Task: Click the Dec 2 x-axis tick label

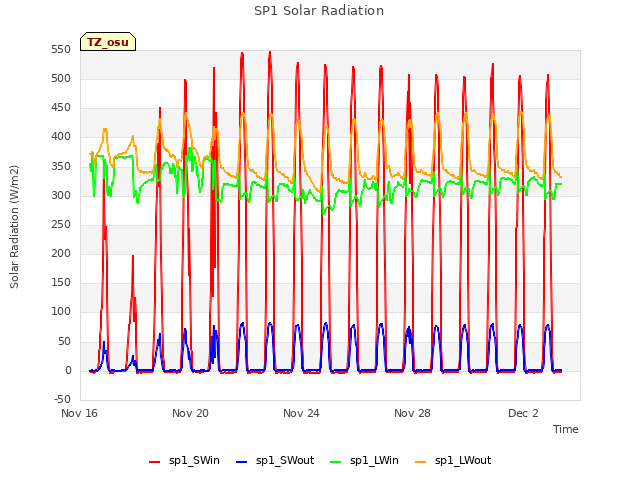Action: 523,413
